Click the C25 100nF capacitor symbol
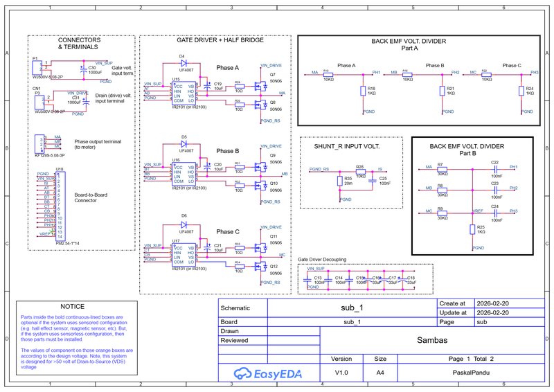 [372, 181]
